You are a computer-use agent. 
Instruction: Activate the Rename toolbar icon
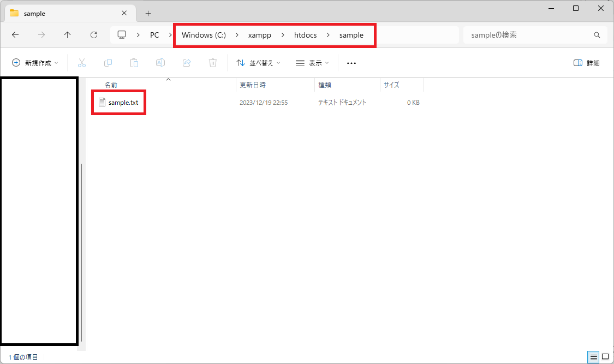160,63
